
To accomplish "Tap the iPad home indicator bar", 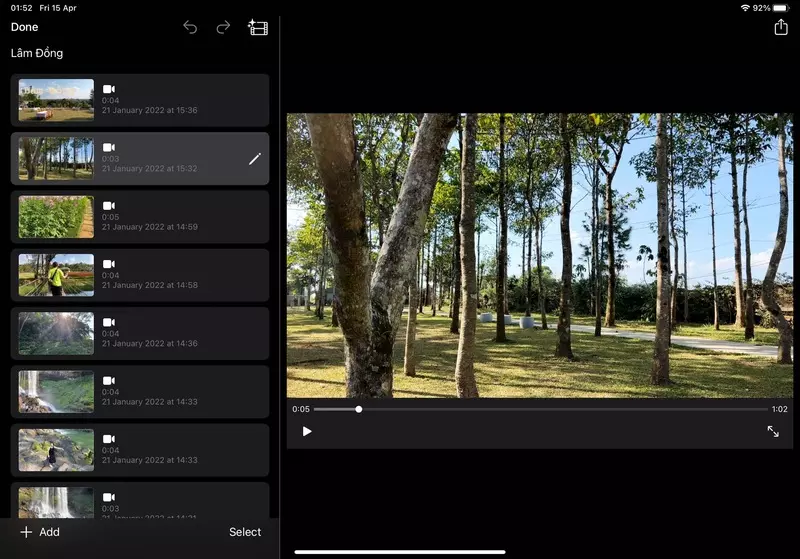I will coord(400,552).
